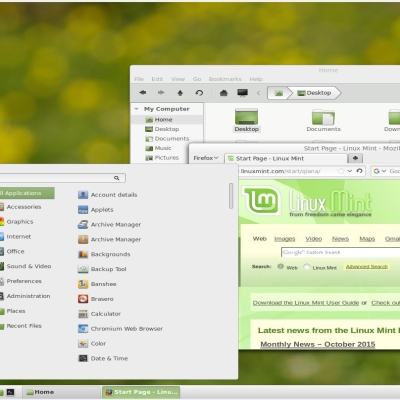Open the Edit menu in Home window

point(157,79)
